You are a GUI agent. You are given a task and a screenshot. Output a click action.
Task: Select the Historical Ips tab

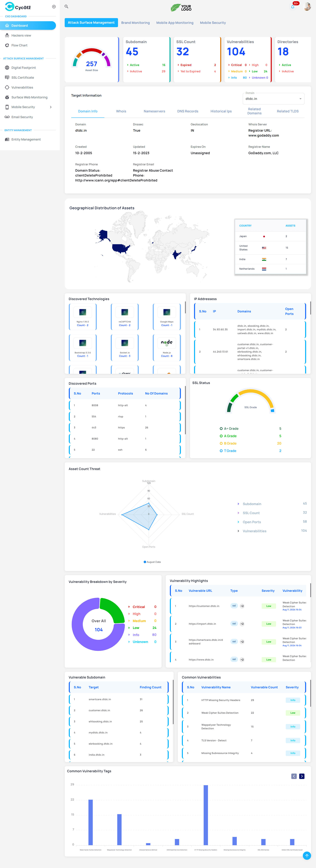tap(221, 111)
